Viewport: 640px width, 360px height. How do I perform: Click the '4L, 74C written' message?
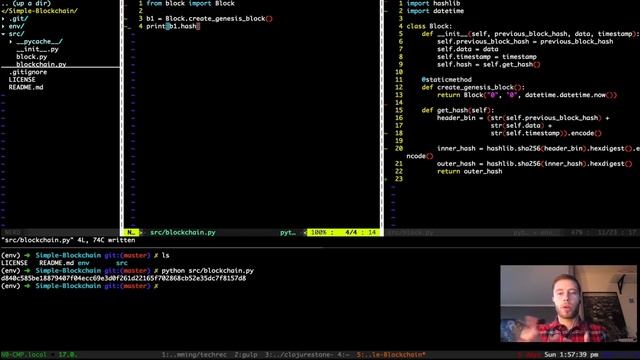[106, 240]
